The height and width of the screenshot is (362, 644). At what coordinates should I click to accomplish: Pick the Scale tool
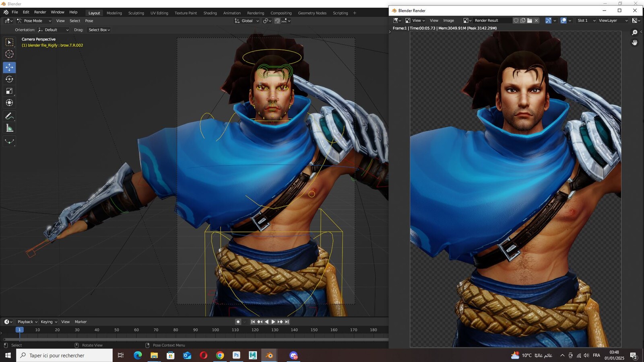[9, 91]
